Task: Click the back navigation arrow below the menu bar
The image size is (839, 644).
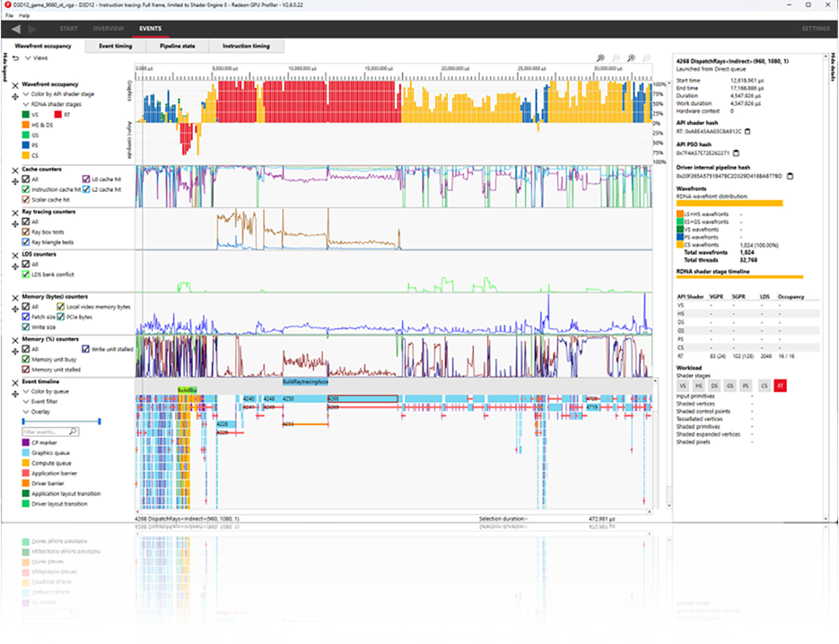Action: (x=14, y=29)
